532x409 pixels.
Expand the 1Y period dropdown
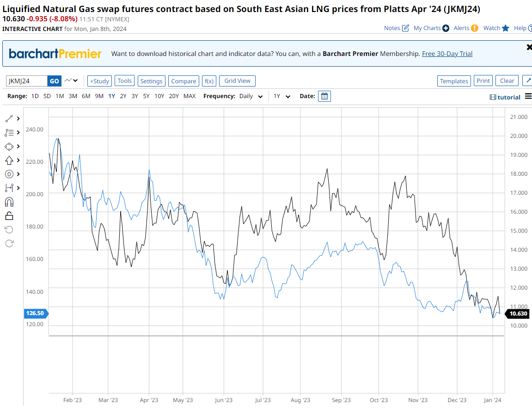pos(282,96)
